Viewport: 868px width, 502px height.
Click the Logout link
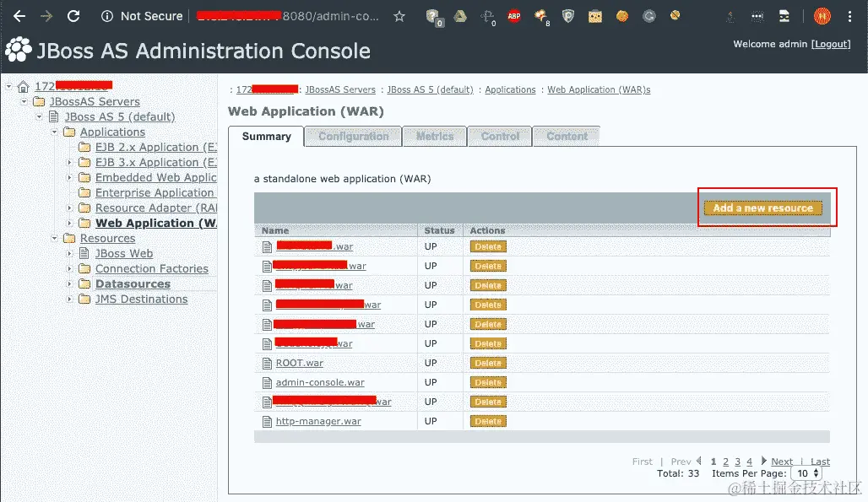(x=831, y=44)
